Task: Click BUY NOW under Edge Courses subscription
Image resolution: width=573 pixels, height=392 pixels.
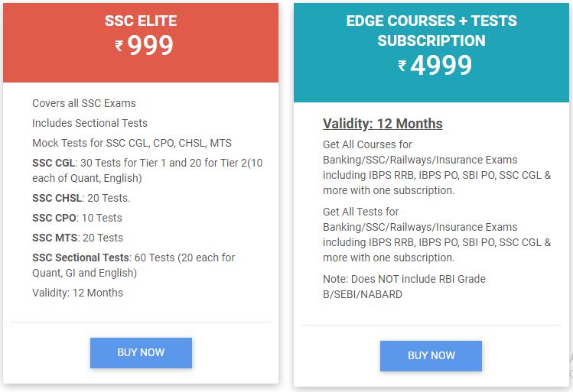Action: 431,355
